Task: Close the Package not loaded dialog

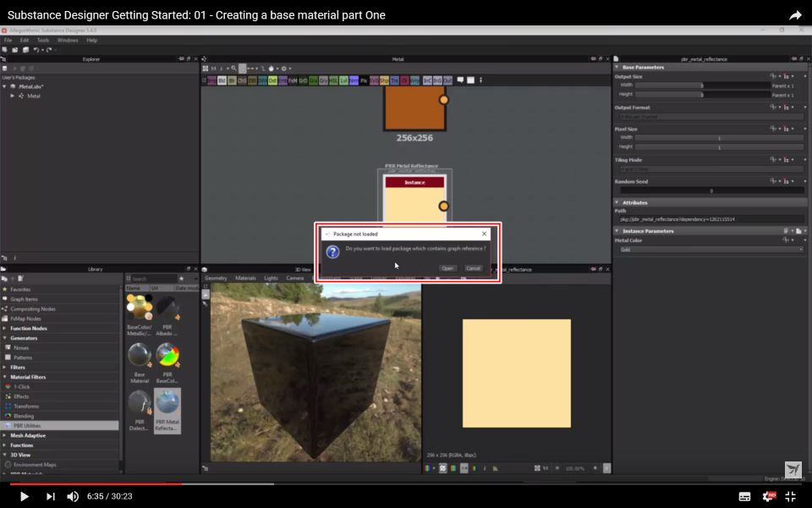Action: pyautogui.click(x=484, y=234)
